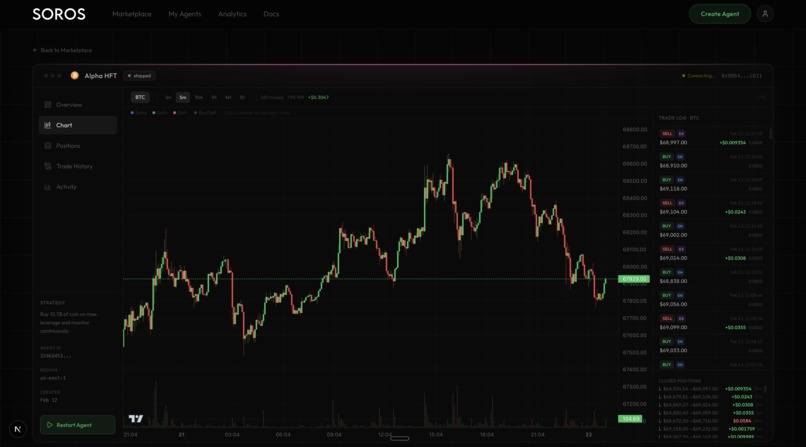Click the EX badge on the $68,997.00 trade

pyautogui.click(x=681, y=134)
